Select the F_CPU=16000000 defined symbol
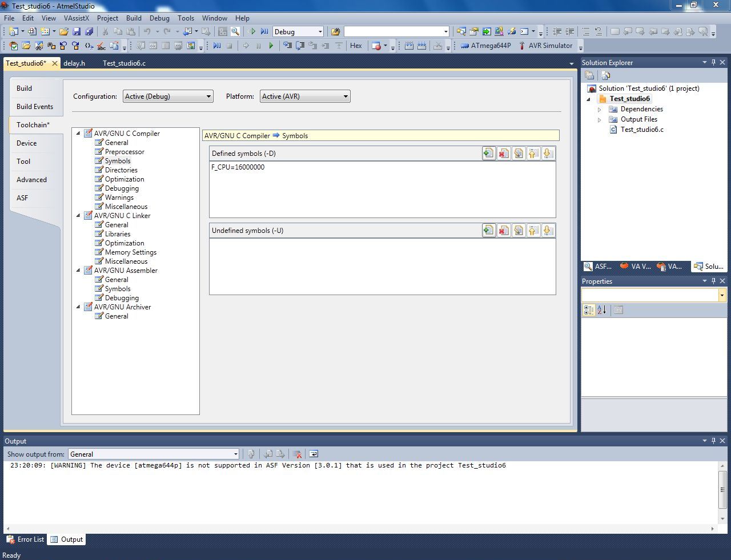731x560 pixels. [238, 167]
